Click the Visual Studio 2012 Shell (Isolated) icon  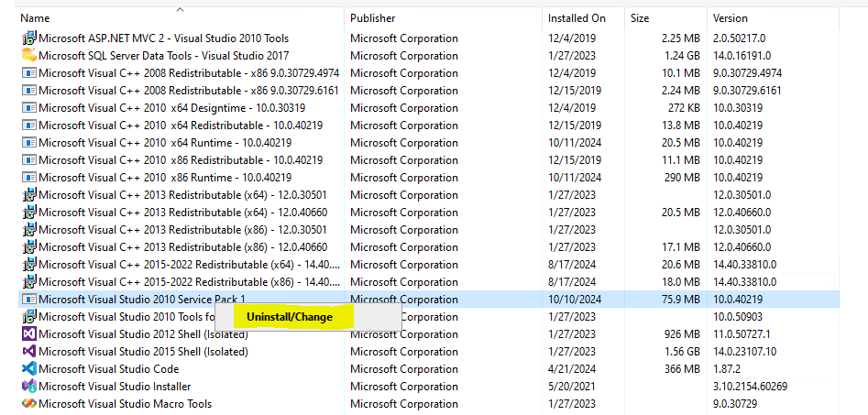[28, 334]
